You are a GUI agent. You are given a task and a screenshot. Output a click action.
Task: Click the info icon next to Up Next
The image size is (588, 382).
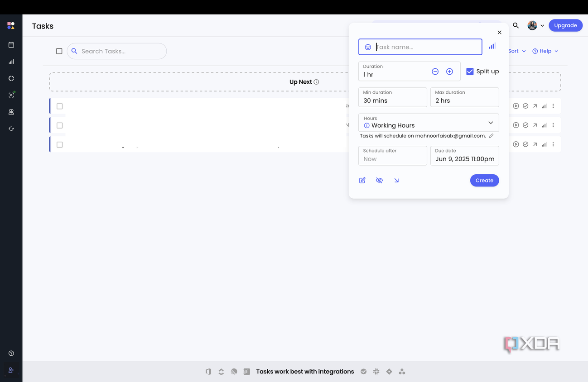(316, 82)
